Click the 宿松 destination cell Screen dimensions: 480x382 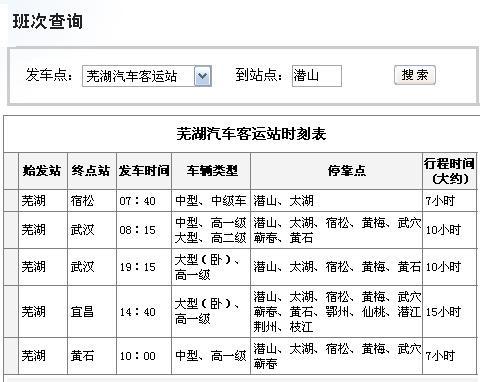pyautogui.click(x=92, y=201)
